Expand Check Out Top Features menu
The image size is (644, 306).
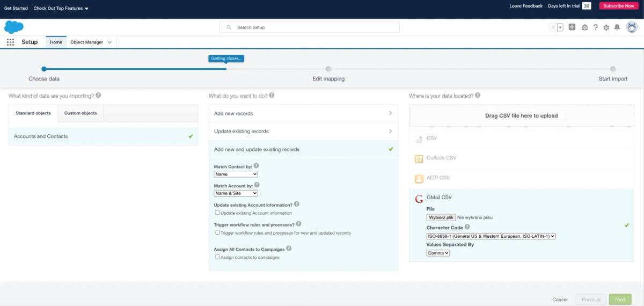coord(61,9)
